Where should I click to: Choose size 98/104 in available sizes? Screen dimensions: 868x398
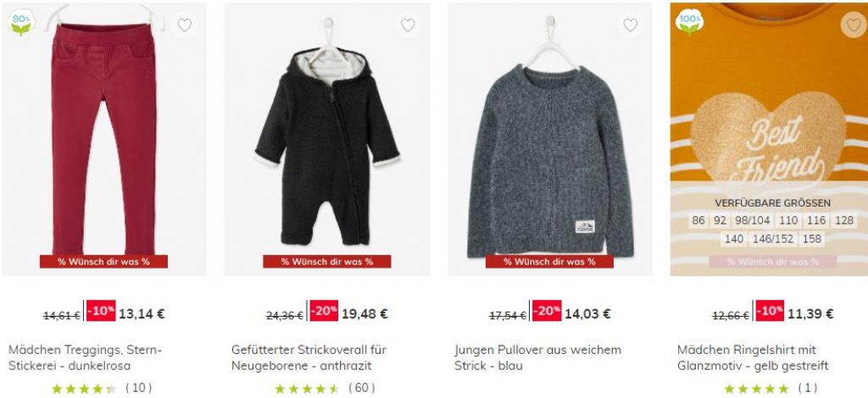tap(752, 220)
